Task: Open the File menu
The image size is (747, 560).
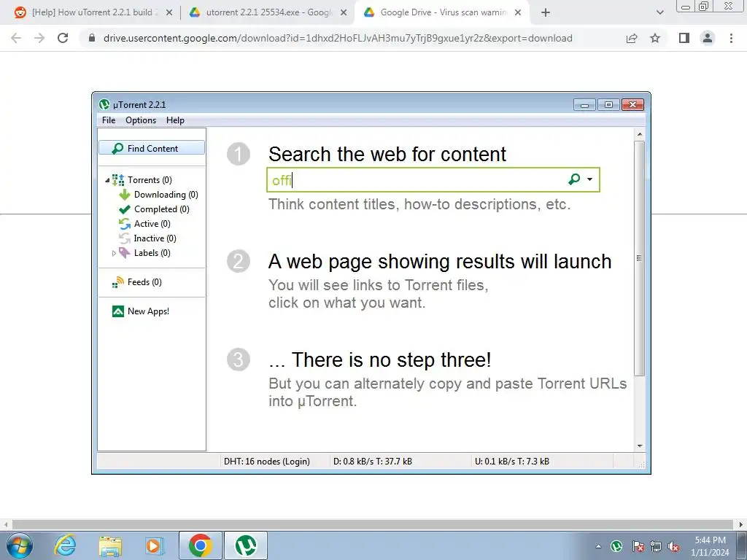Action: click(109, 120)
